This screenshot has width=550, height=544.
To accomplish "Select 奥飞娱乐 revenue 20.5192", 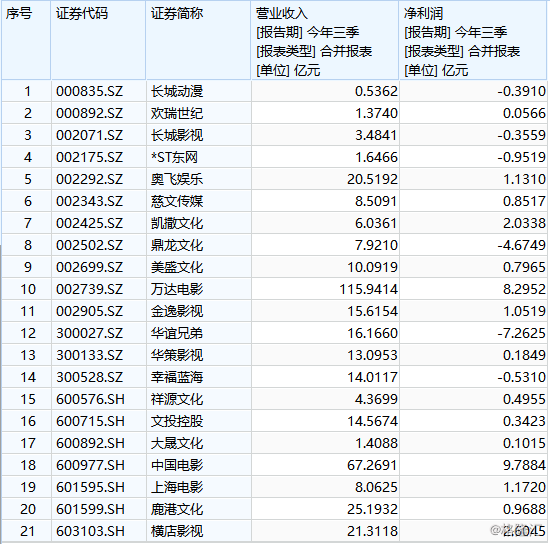I will [325, 179].
